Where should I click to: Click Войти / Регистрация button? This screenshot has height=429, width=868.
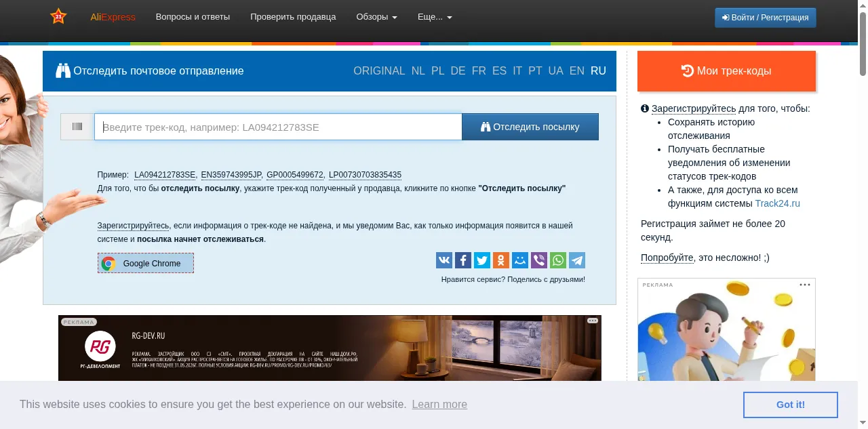[766, 18]
